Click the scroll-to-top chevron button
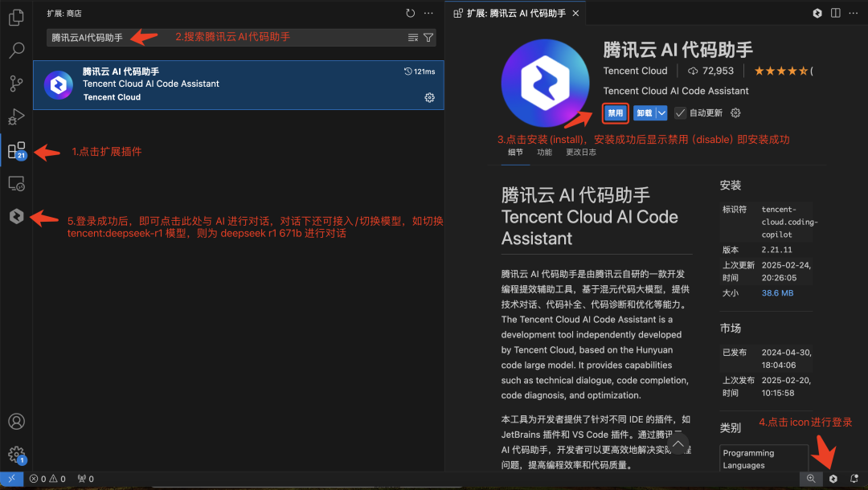 678,444
